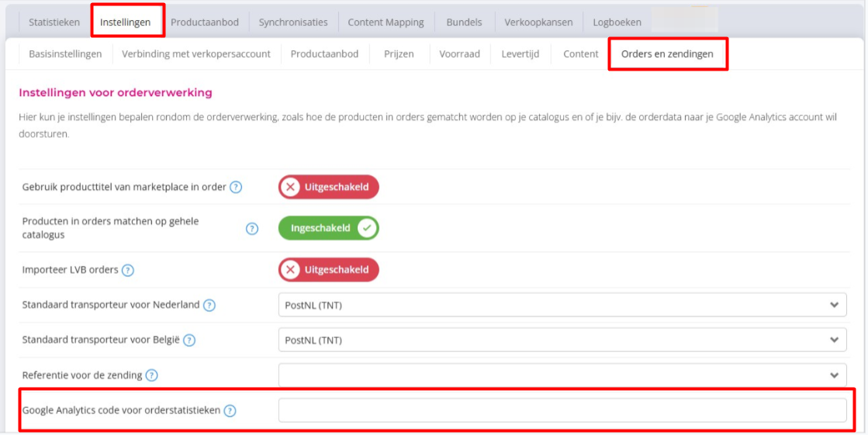Open help for 'Referentie voor de zending'
Viewport: 868px width, 435px height.
151,375
